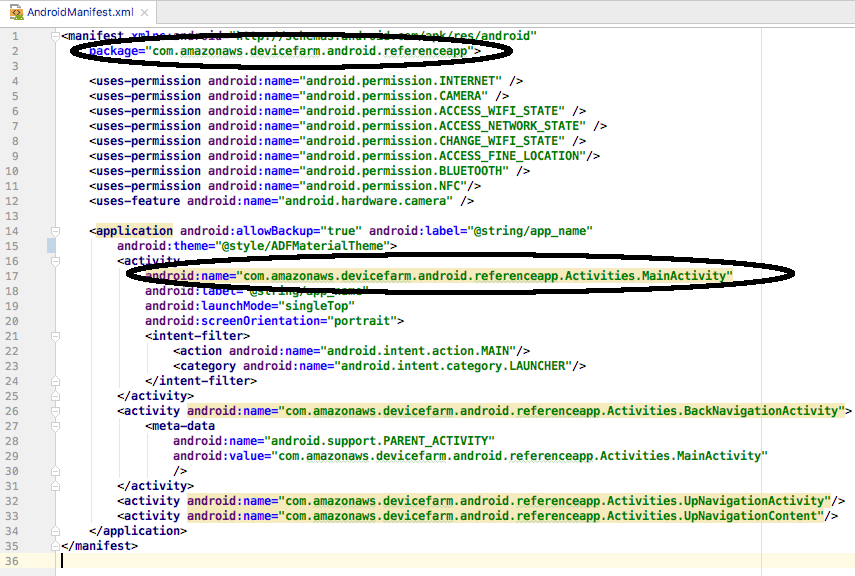
Task: Click the BackNavigationActivity class name
Action: point(761,411)
